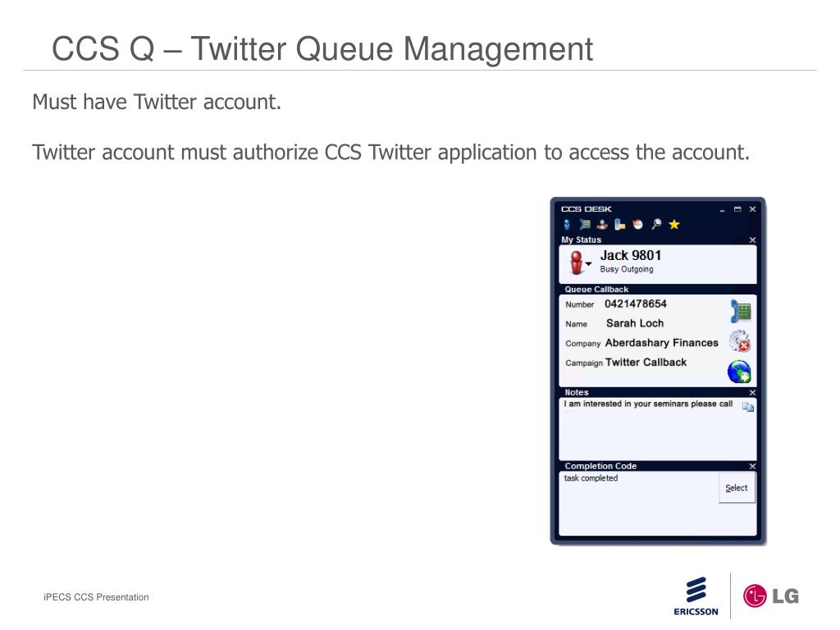Minimize the CCS Desk window
This screenshot has height=630, width=840.
[722, 209]
